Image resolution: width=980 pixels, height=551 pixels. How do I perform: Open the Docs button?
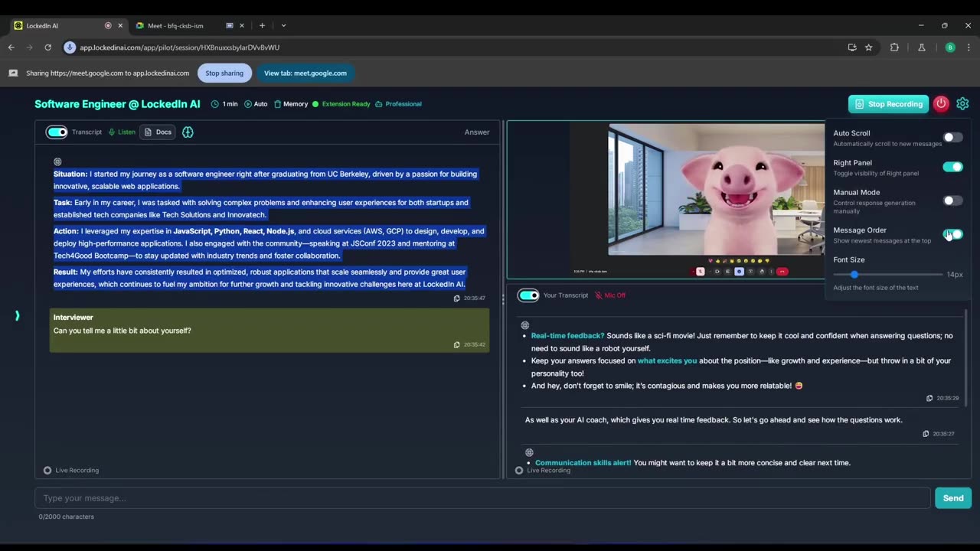pos(158,132)
